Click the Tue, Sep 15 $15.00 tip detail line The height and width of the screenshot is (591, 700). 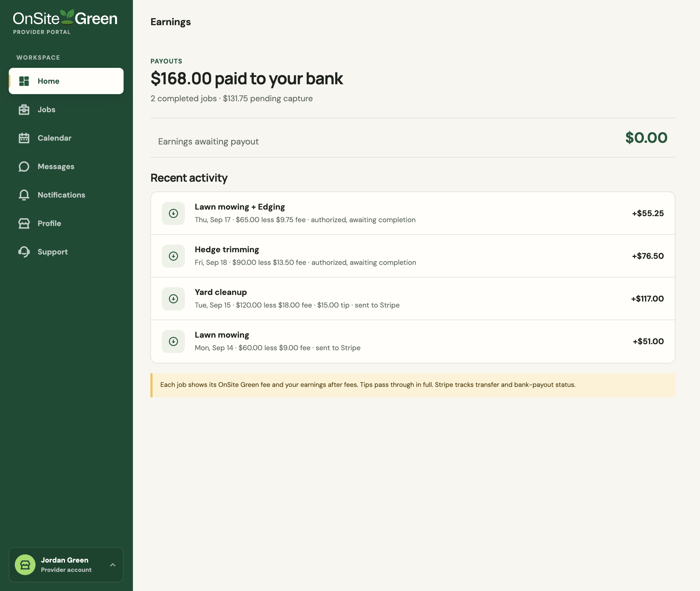click(x=297, y=305)
